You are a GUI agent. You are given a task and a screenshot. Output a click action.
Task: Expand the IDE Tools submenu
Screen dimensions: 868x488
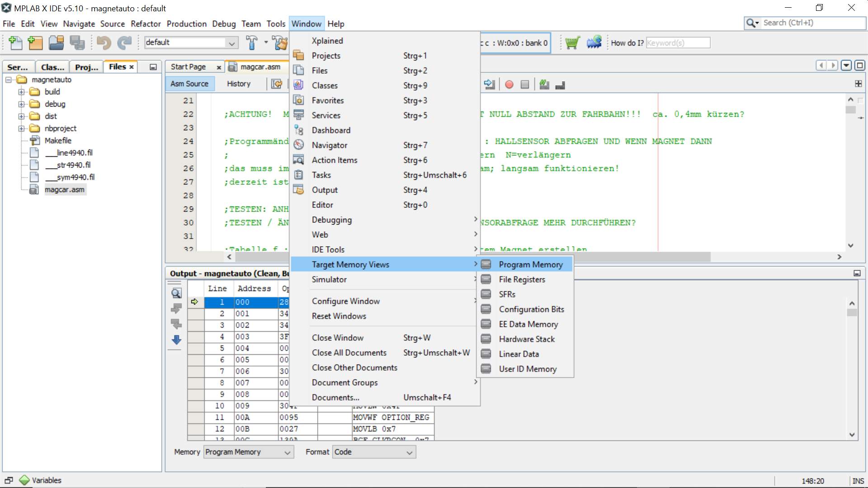click(384, 249)
